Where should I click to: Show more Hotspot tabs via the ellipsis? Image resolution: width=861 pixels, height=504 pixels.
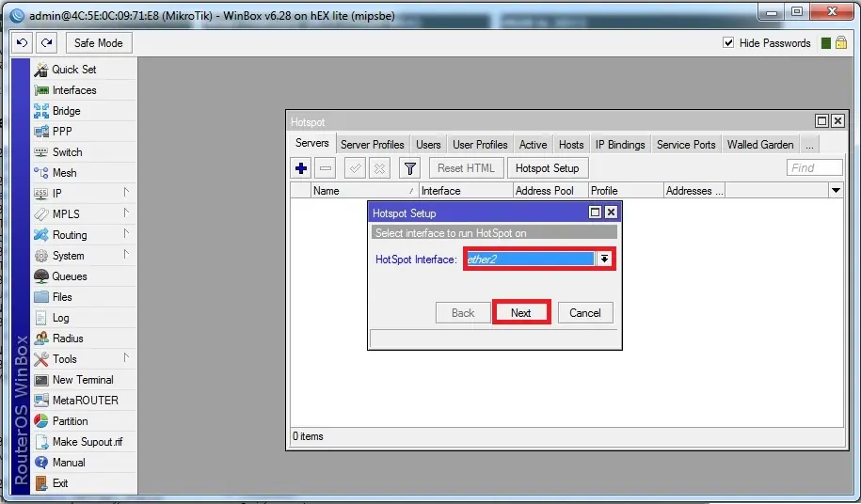click(x=809, y=145)
